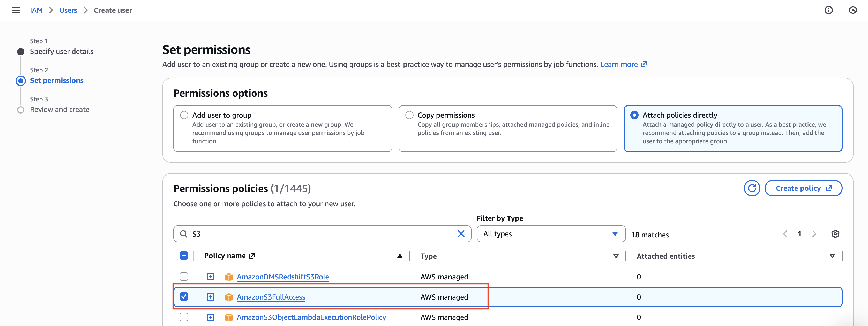Refresh the permissions policies list

751,188
